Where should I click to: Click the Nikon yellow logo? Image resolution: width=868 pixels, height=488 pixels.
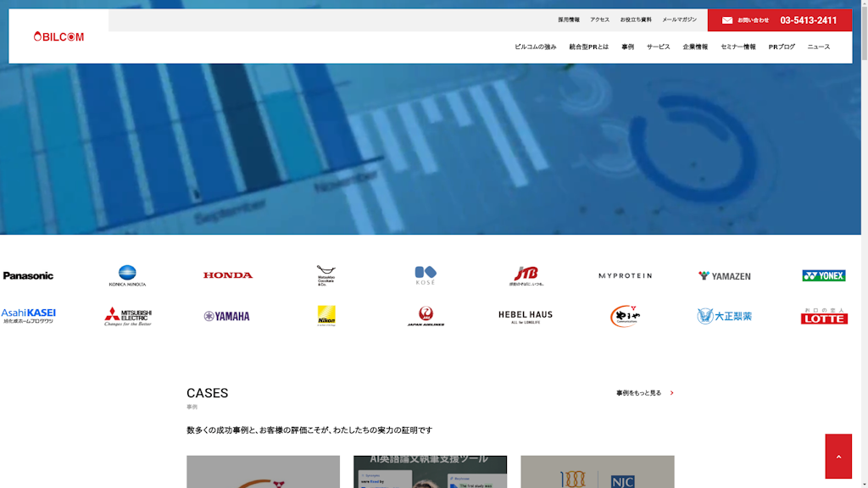coord(326,315)
